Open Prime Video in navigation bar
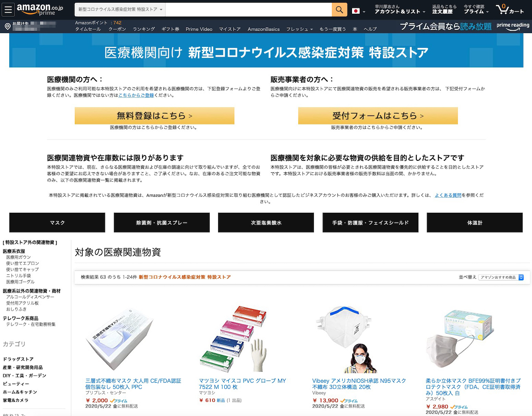Image resolution: width=532 pixels, height=416 pixels. (199, 29)
